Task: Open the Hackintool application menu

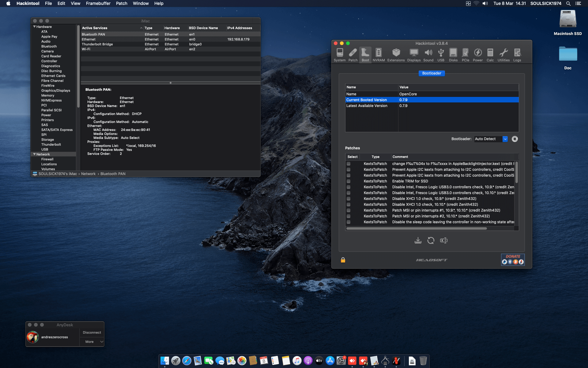Action: click(28, 3)
